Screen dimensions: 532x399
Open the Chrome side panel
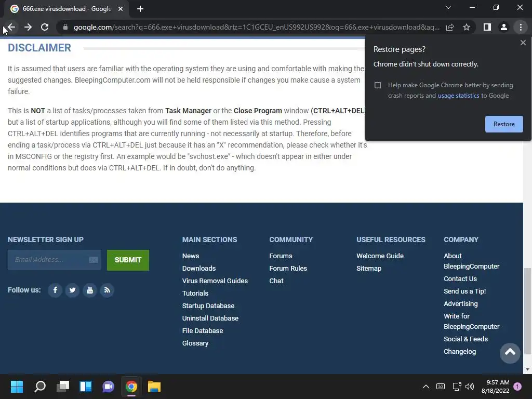point(487,27)
